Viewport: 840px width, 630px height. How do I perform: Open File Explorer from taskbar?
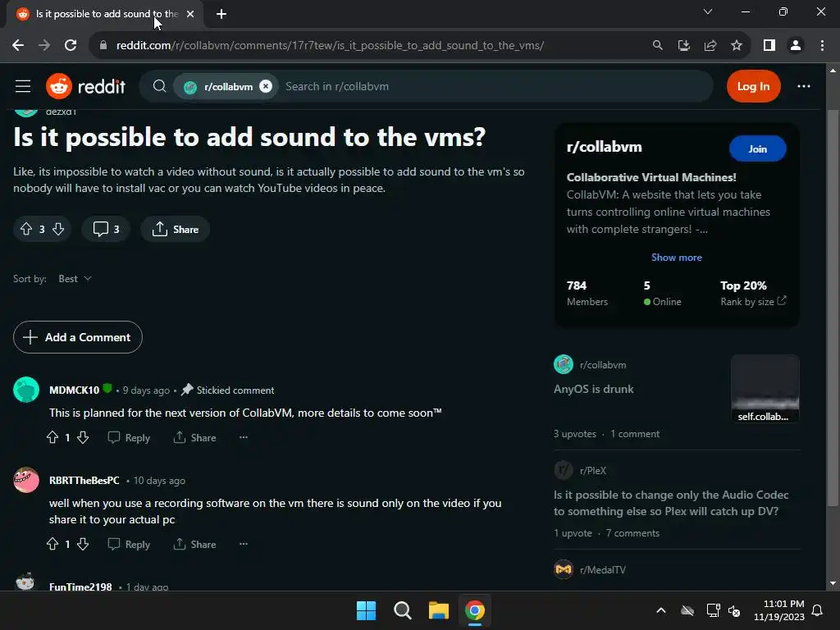click(438, 610)
